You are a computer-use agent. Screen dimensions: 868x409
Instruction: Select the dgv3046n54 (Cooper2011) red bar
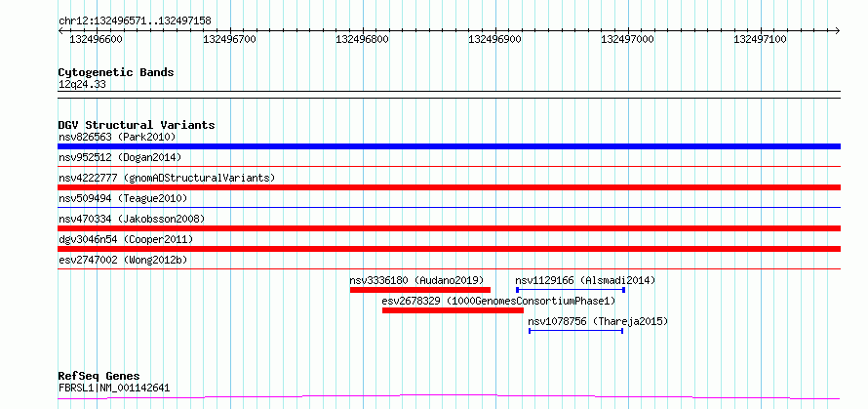pos(449,249)
